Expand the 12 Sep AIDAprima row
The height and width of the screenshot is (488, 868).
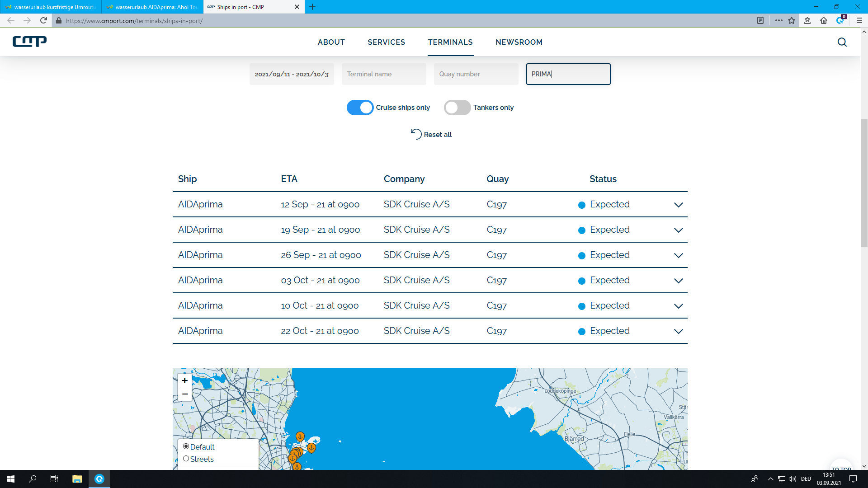click(678, 205)
